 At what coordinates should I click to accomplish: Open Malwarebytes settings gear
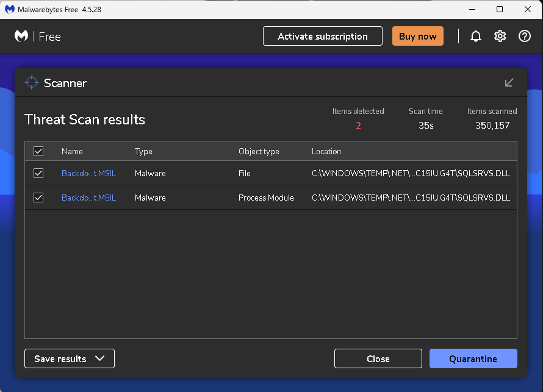(500, 36)
